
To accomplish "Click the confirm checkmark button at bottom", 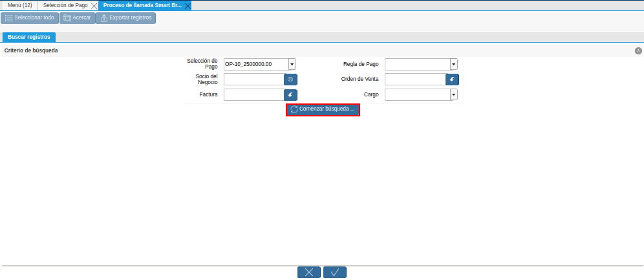I will (335, 272).
